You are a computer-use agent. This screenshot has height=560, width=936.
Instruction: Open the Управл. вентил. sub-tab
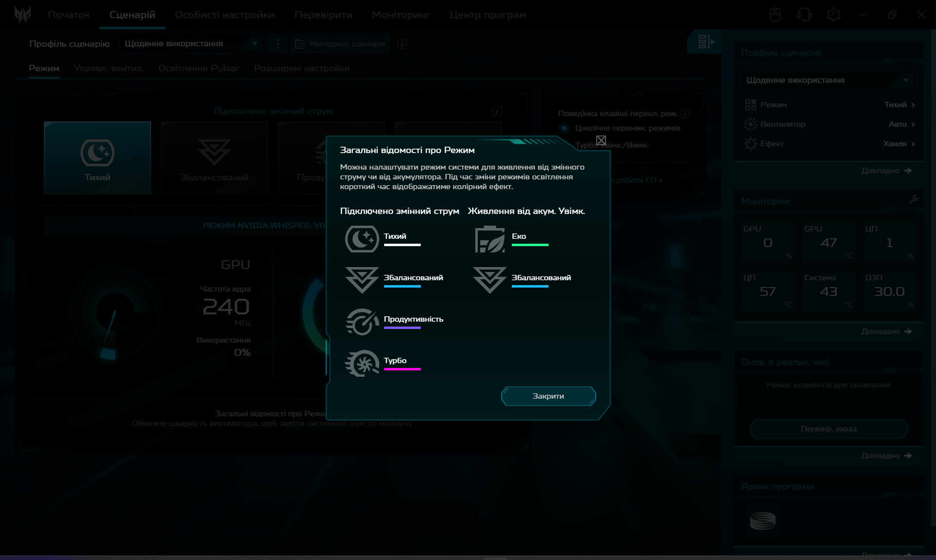[109, 68]
